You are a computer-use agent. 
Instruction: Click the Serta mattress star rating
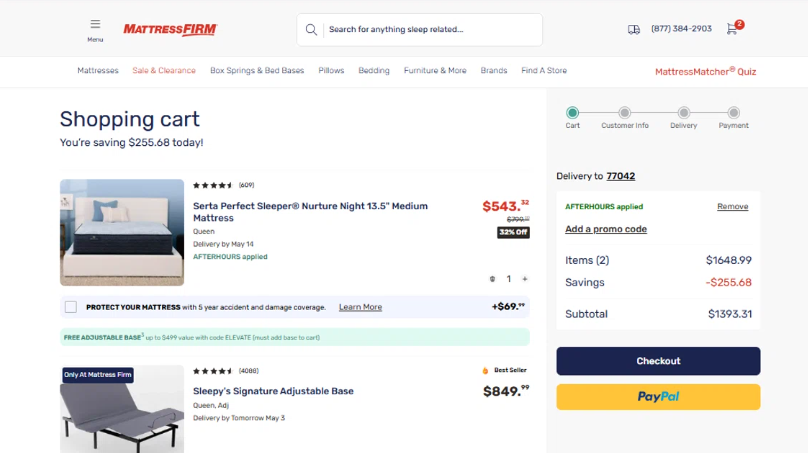pyautogui.click(x=213, y=185)
